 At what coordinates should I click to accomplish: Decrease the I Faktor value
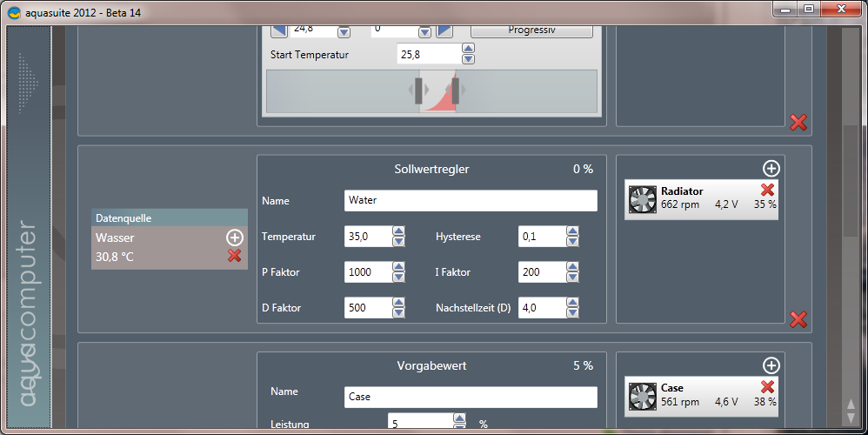(x=572, y=278)
